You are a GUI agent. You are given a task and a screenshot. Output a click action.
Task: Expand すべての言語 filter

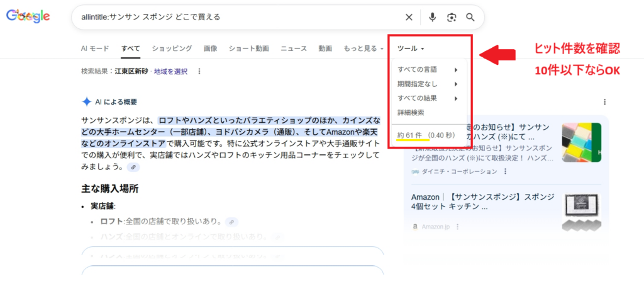[x=428, y=69]
